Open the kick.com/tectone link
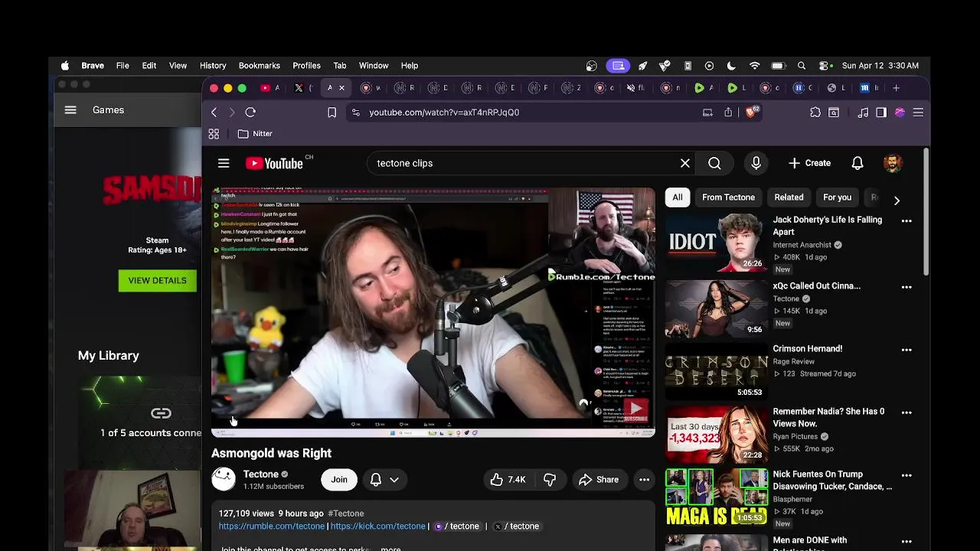The height and width of the screenshot is (551, 980). pyautogui.click(x=378, y=527)
